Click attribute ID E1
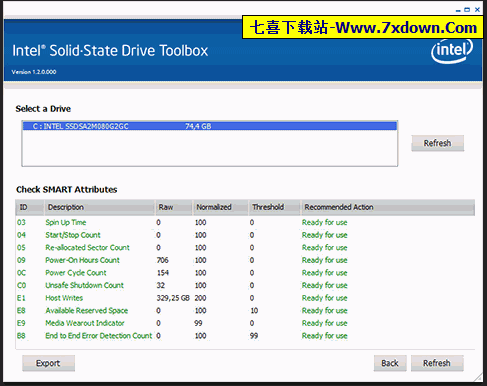 (21, 298)
